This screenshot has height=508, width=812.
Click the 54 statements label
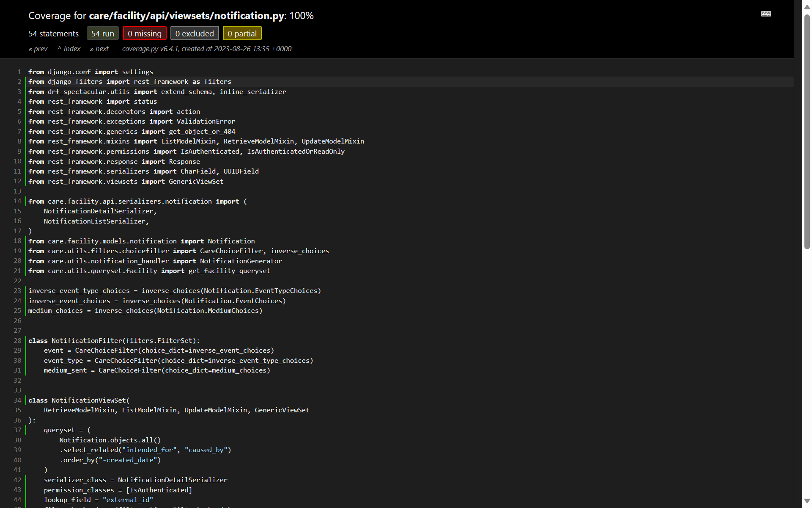[53, 33]
